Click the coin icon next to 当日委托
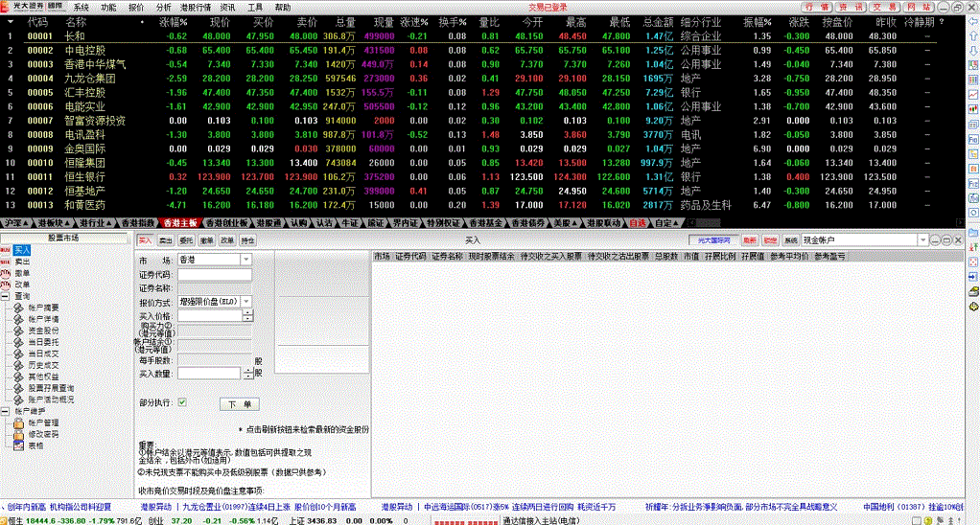 (x=19, y=342)
